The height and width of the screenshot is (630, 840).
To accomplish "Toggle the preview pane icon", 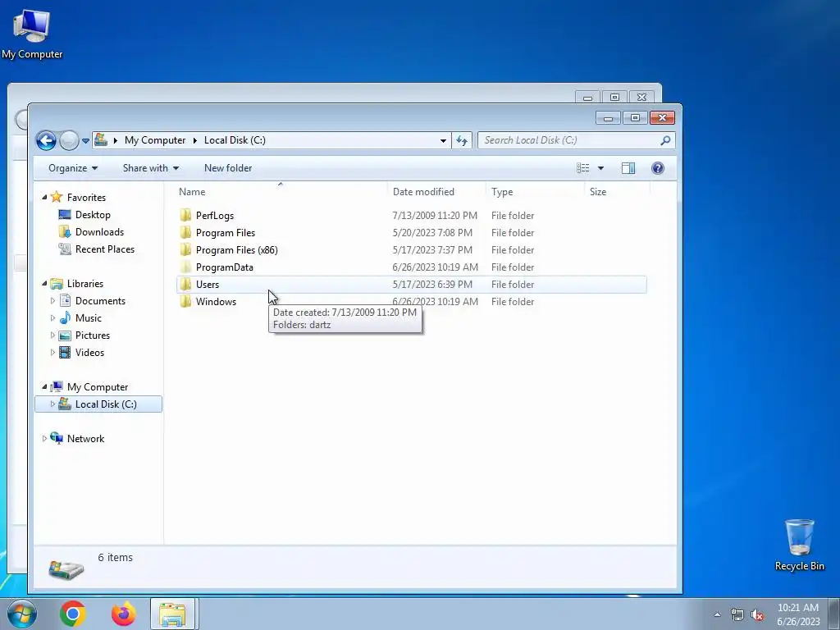I will tap(628, 168).
